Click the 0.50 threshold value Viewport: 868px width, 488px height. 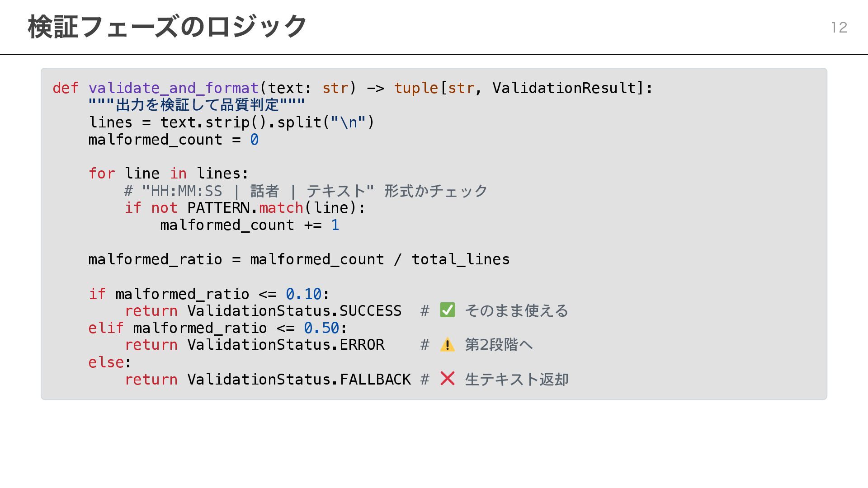click(x=321, y=328)
